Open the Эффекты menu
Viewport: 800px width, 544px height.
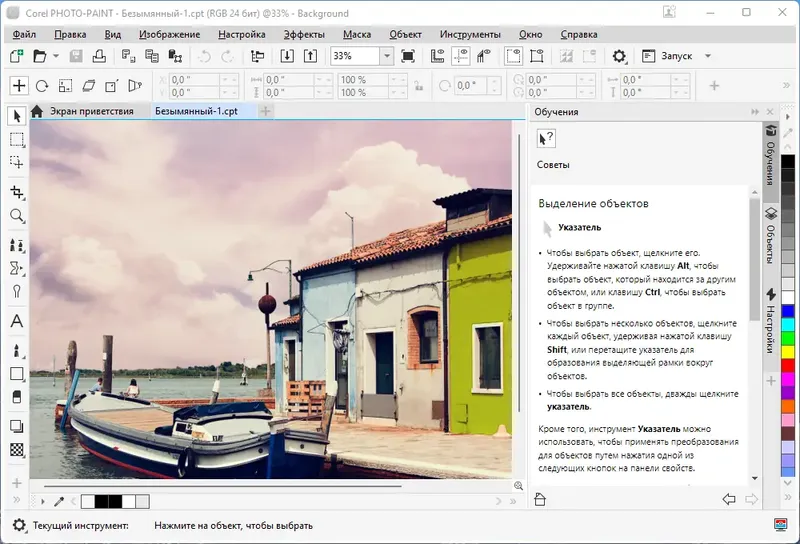point(304,34)
